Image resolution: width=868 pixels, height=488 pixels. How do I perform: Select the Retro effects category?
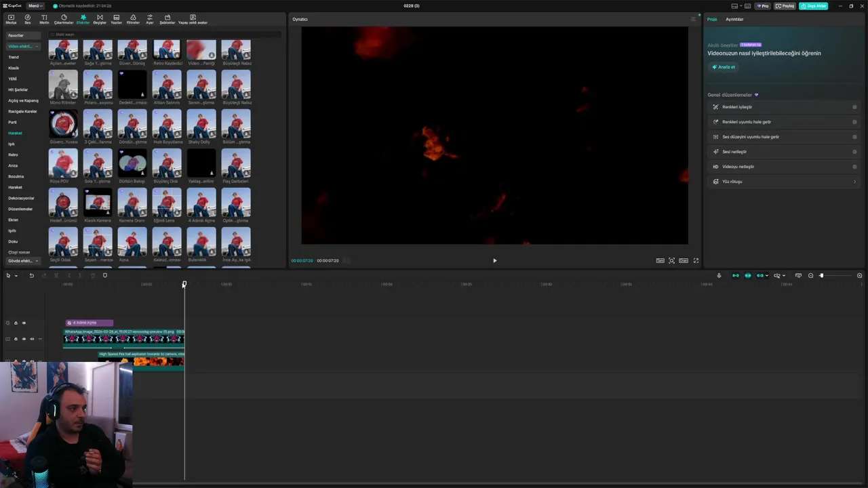[13, 155]
